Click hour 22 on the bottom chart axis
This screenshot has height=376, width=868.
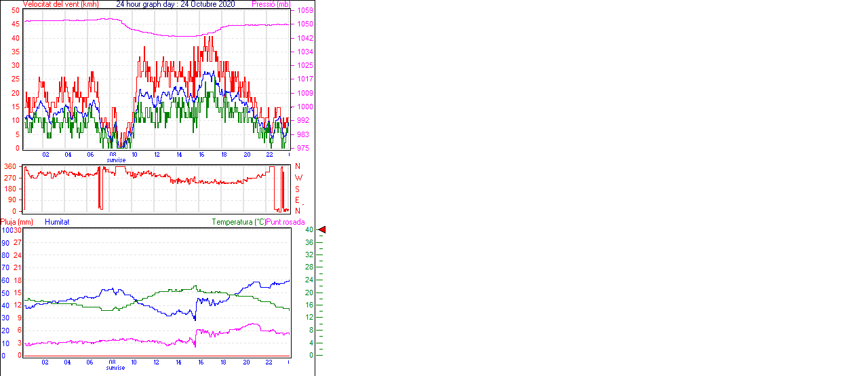pyautogui.click(x=269, y=362)
